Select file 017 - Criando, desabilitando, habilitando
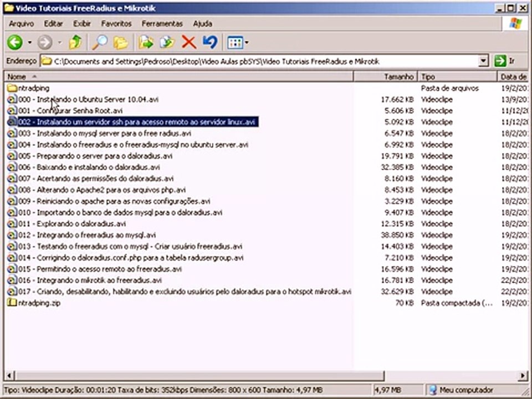The image size is (532, 399). [x=185, y=291]
